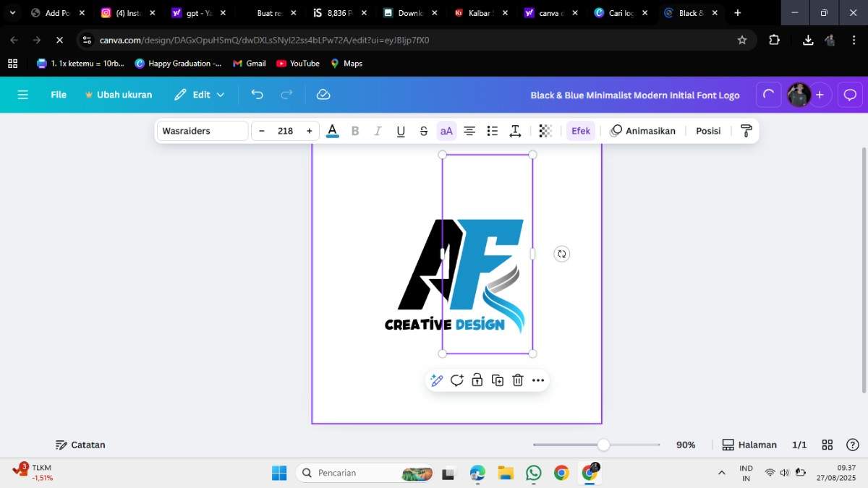Lock the selected element
This screenshot has height=488, width=868.
tap(477, 380)
